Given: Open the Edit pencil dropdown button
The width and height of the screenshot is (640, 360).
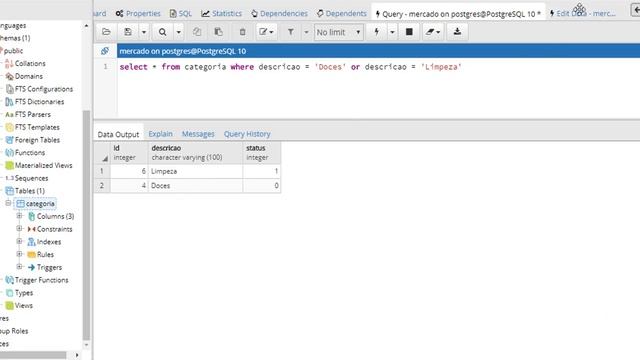Looking at the screenshot, I should point(266,32).
